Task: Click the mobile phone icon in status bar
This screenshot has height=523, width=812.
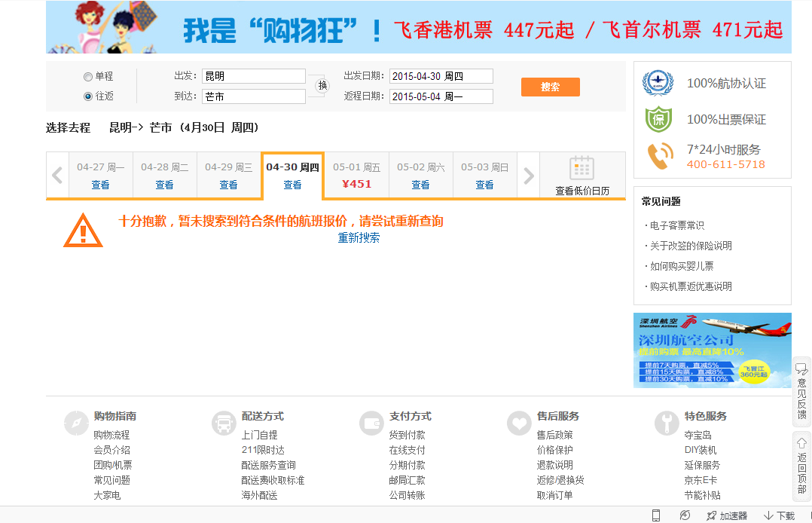Action: pyautogui.click(x=656, y=515)
